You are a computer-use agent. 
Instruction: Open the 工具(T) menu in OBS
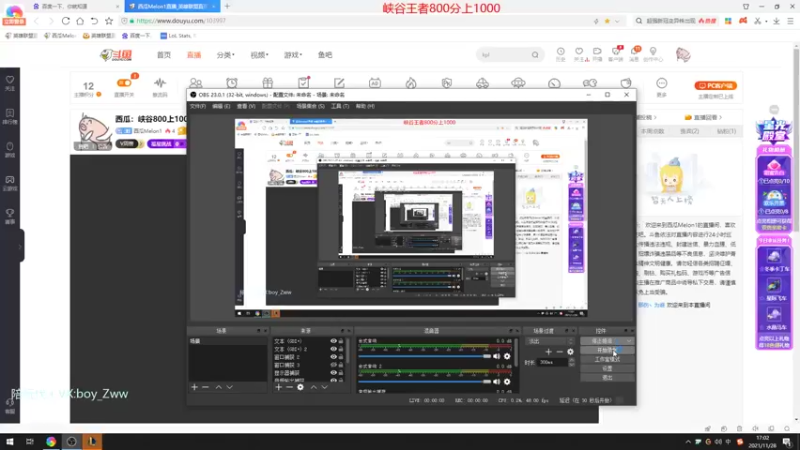coord(340,106)
